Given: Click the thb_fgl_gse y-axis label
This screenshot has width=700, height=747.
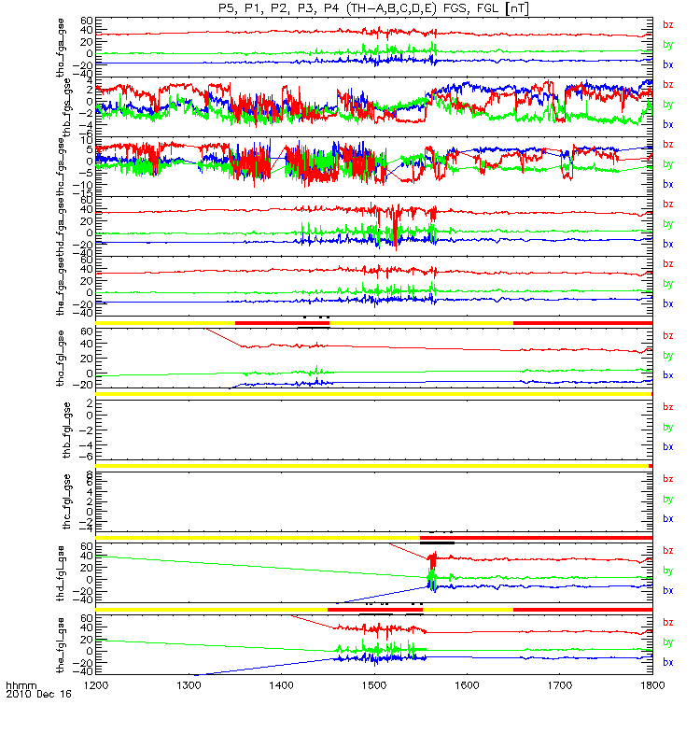Looking at the screenshot, I should pyautogui.click(x=66, y=430).
